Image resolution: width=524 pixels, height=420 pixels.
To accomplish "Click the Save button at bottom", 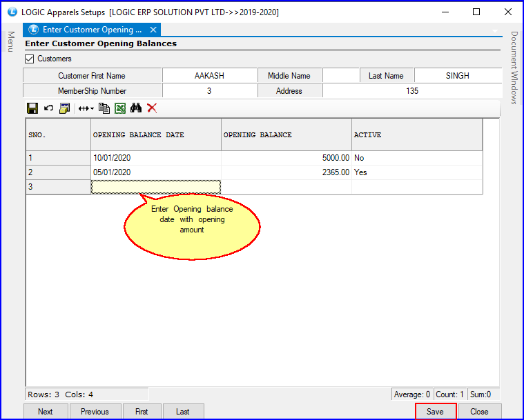I will click(x=435, y=412).
